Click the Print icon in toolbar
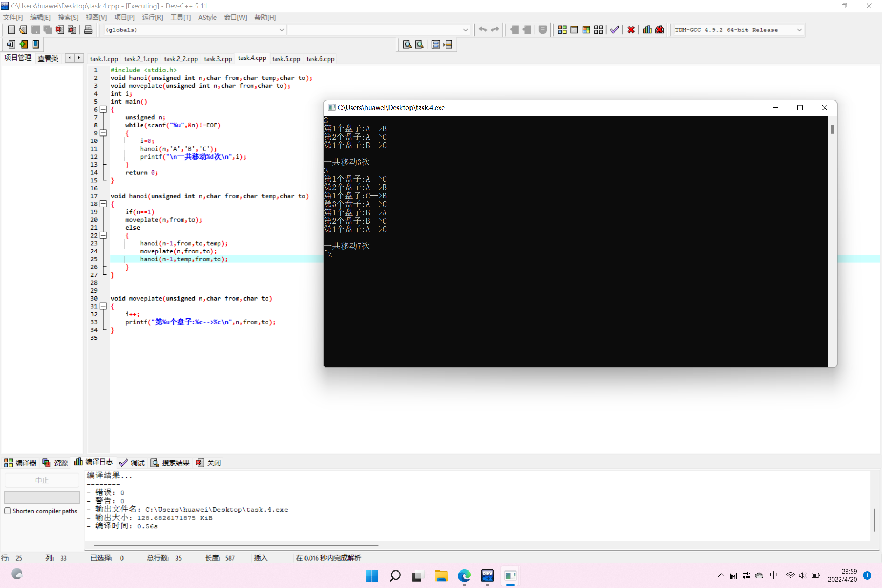Image resolution: width=882 pixels, height=588 pixels. tap(88, 30)
